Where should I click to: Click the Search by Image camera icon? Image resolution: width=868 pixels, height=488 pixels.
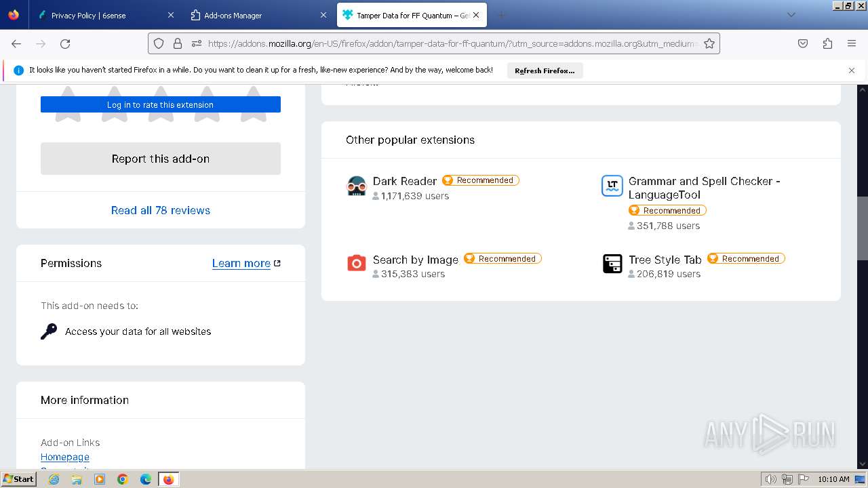click(x=357, y=263)
